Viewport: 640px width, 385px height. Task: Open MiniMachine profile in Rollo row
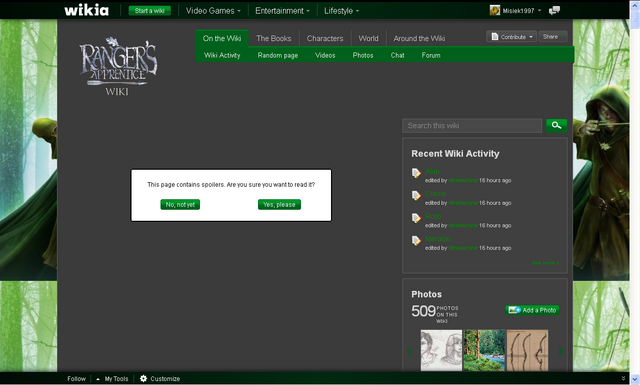pos(463,225)
